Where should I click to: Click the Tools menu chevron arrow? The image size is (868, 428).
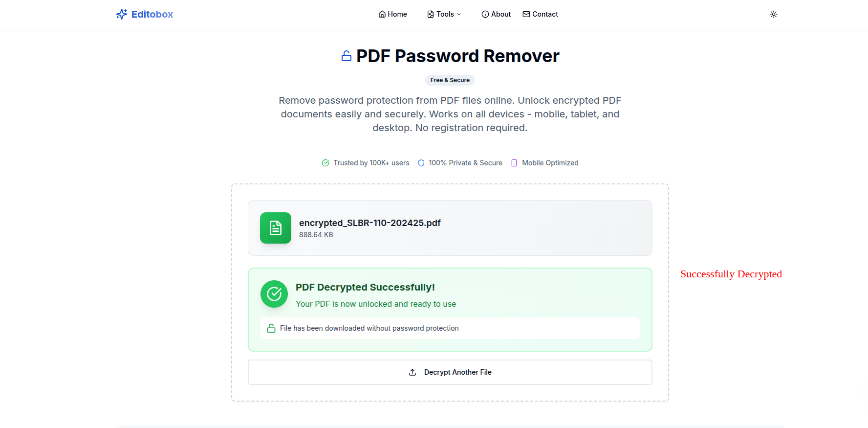click(x=459, y=14)
